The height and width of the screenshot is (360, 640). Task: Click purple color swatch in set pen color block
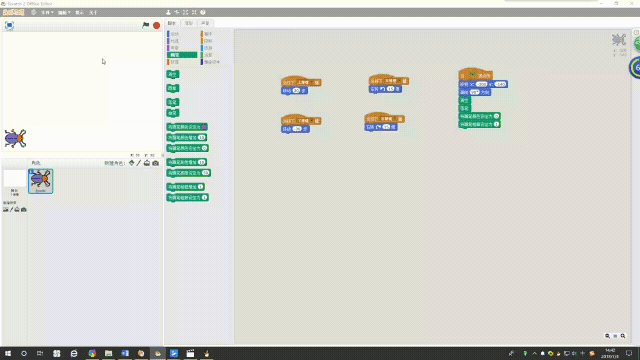204,127
